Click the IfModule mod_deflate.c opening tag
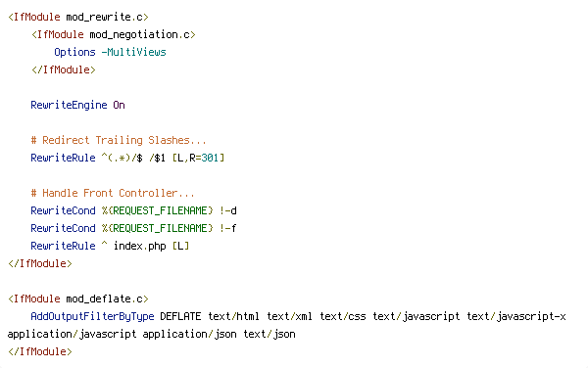 78,299
